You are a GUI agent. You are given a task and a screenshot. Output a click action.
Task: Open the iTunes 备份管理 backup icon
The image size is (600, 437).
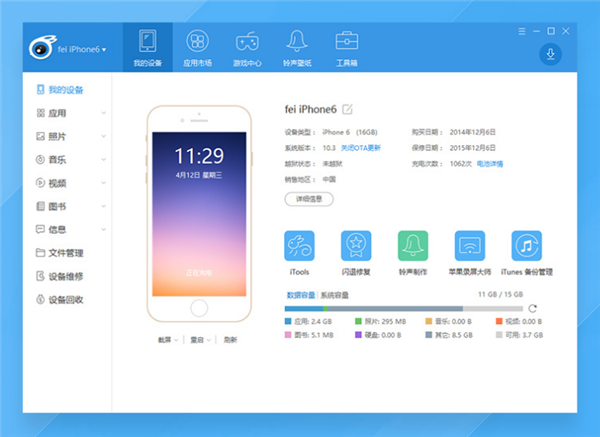point(527,246)
